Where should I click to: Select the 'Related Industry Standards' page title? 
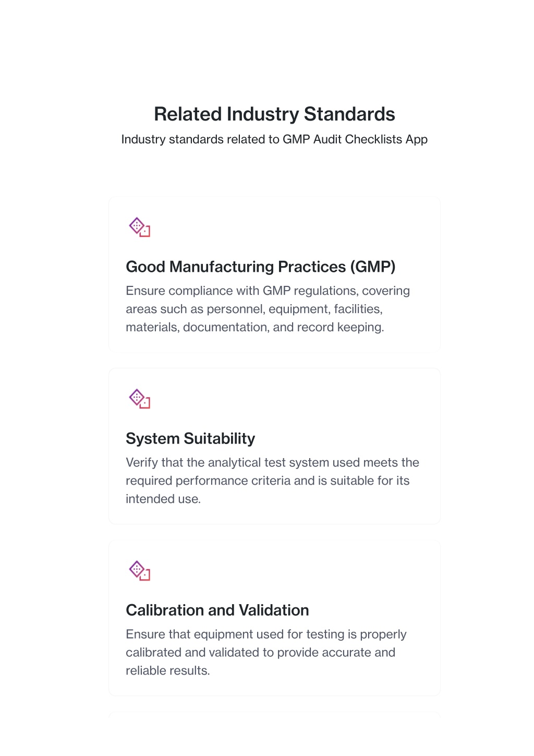click(274, 114)
